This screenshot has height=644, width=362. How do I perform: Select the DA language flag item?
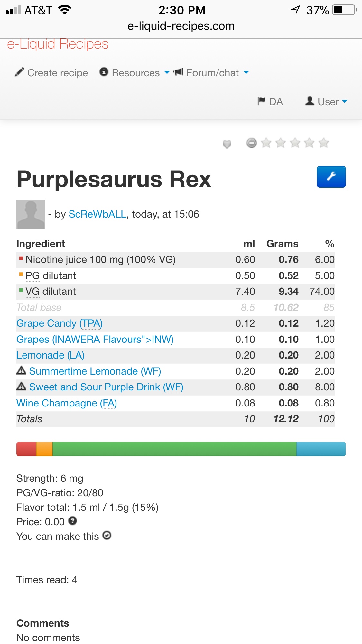(x=270, y=102)
